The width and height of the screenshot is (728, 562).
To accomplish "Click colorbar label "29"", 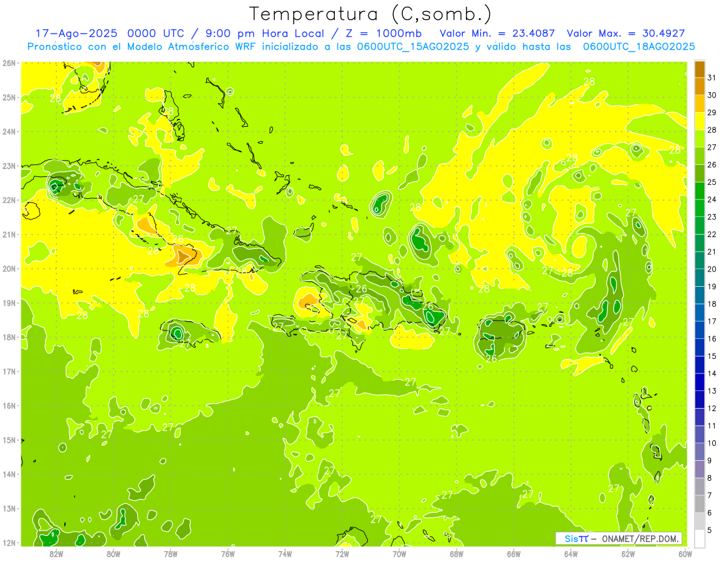I will point(712,113).
